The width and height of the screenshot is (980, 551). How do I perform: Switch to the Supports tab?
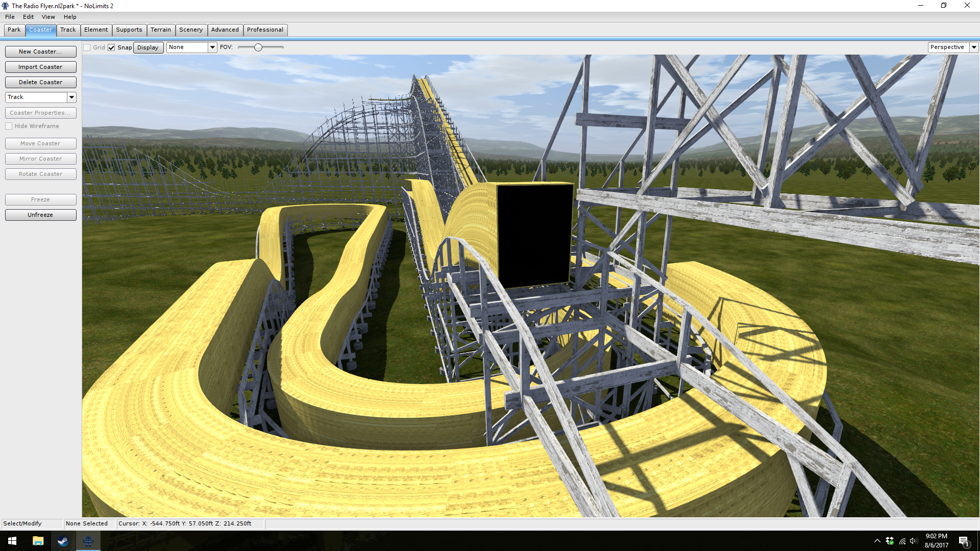pyautogui.click(x=129, y=30)
